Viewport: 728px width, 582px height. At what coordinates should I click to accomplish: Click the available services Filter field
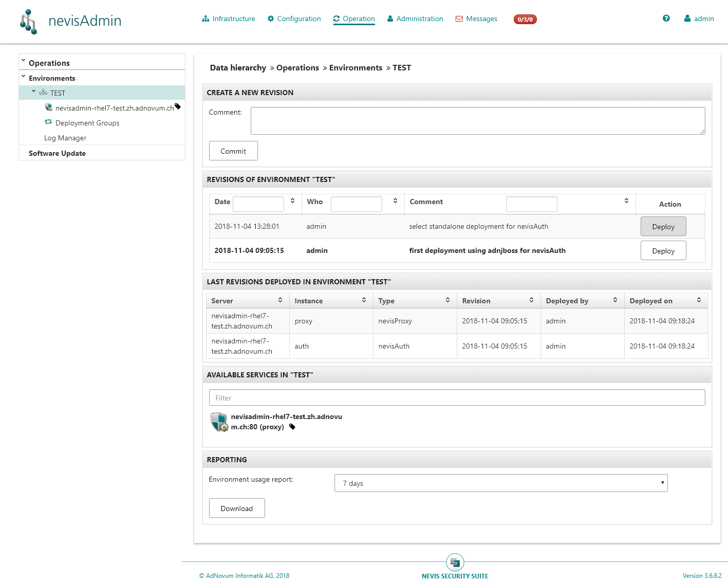(x=457, y=397)
